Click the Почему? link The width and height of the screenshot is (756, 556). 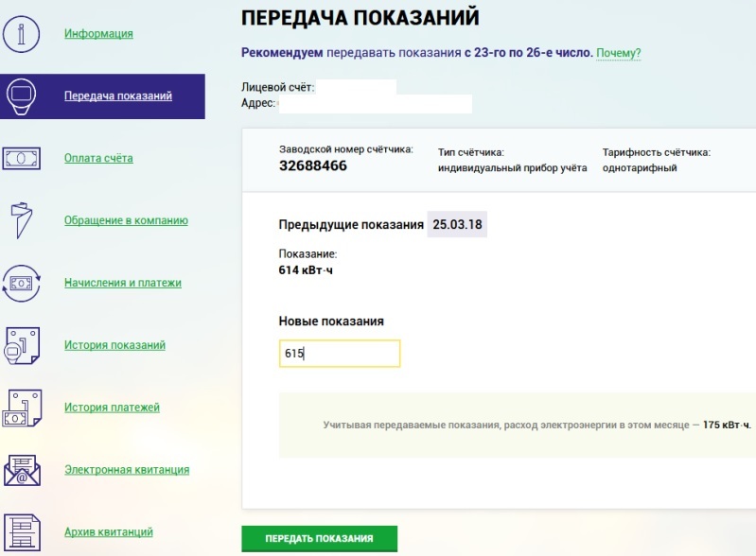[x=619, y=53]
